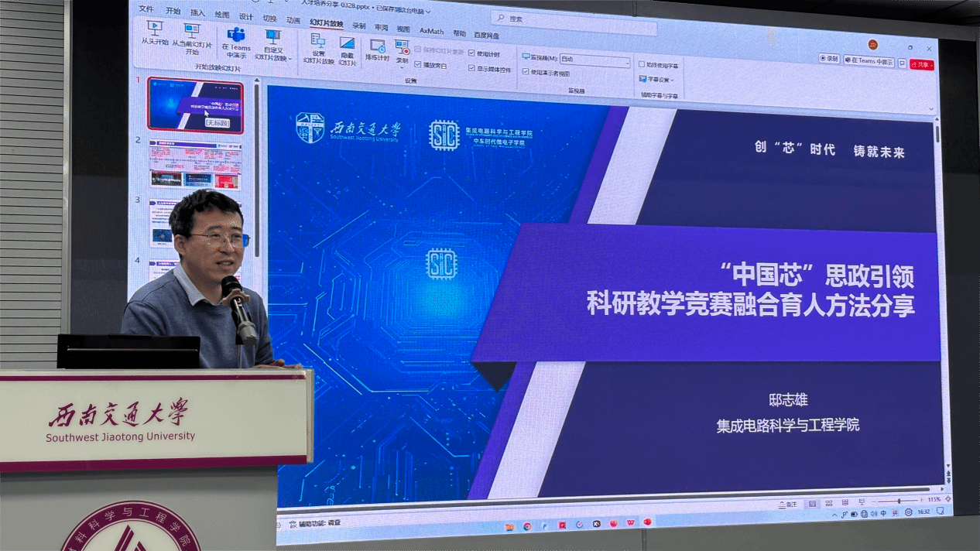The width and height of the screenshot is (980, 551).
Task: Enable the 始终使用字幕 checkbox
Action: point(642,64)
